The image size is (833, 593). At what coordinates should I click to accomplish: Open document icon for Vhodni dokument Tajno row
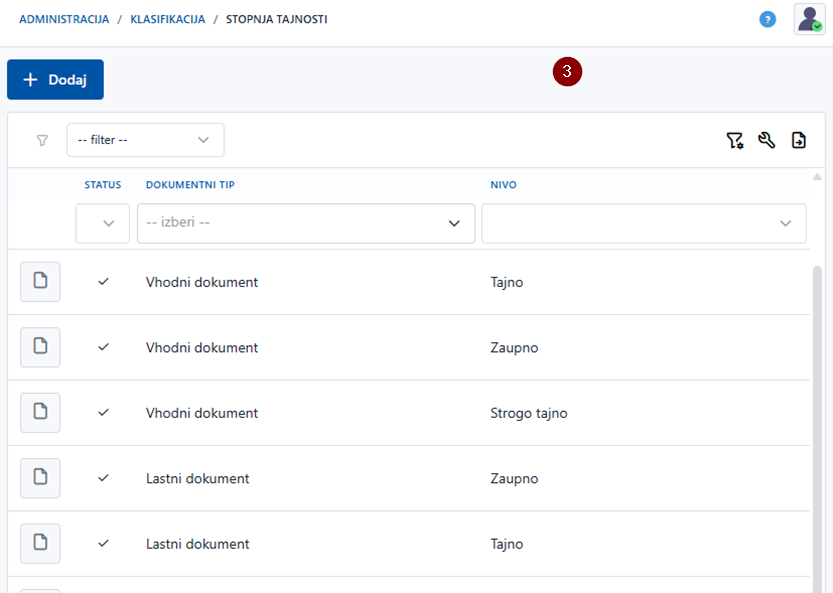point(40,282)
